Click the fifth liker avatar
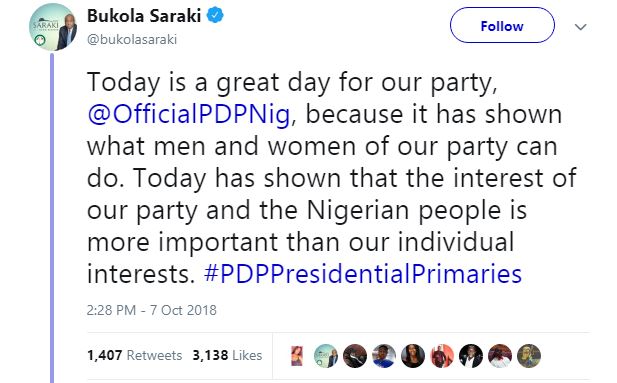This screenshot has width=617, height=383. (x=413, y=355)
